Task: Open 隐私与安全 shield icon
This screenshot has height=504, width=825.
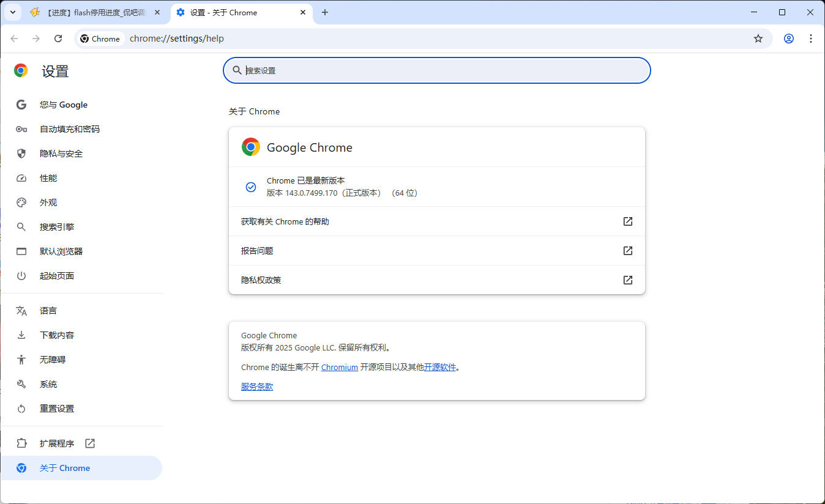Action: pos(21,154)
